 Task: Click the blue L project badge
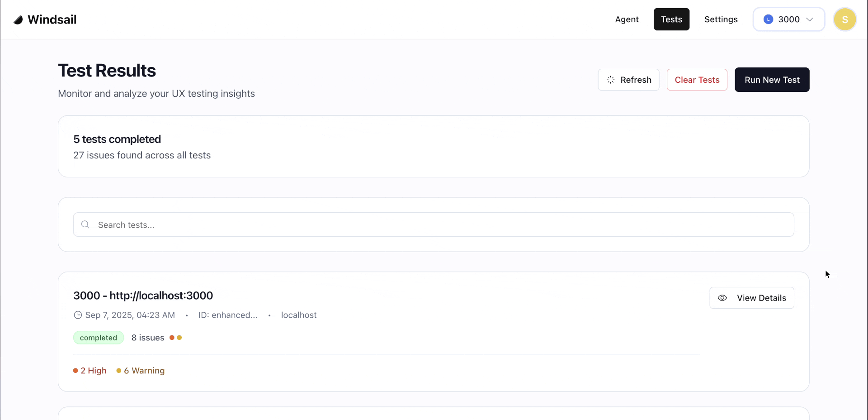tap(768, 19)
